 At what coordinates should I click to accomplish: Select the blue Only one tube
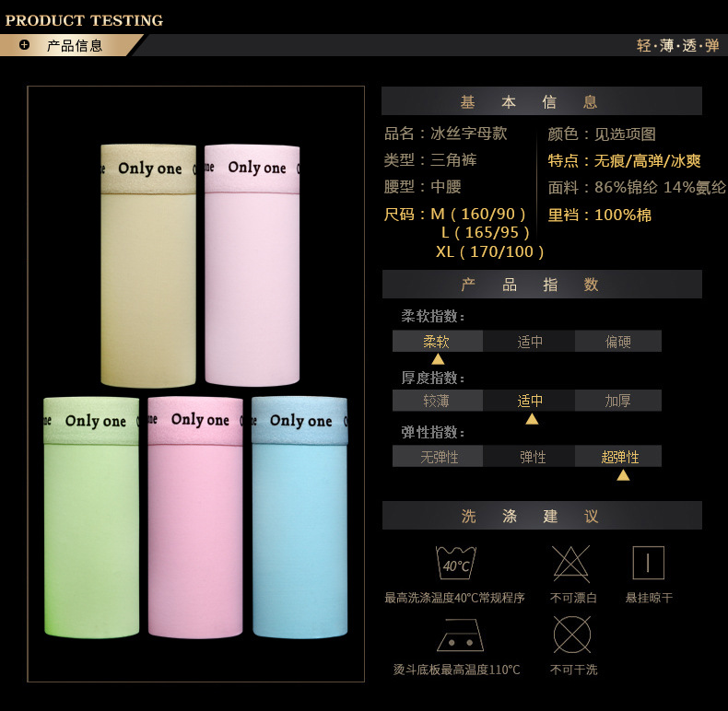(x=299, y=518)
